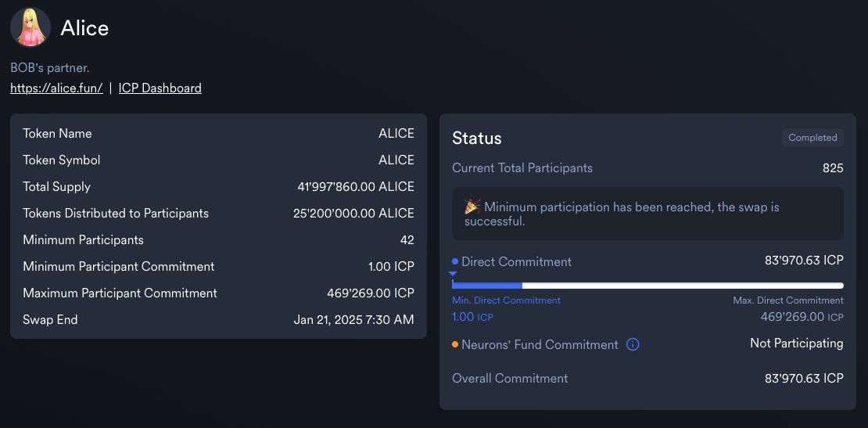Viewport: 868px width, 428px height.
Task: Click the Alice avatar image
Action: [30, 27]
